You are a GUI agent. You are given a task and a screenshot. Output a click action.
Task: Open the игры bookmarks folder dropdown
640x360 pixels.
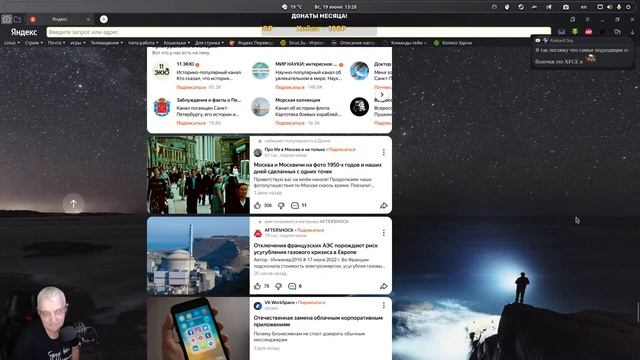[78, 42]
